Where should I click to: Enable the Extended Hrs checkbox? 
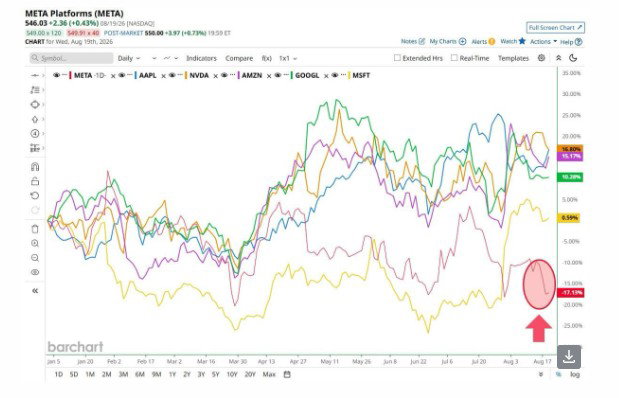(397, 58)
